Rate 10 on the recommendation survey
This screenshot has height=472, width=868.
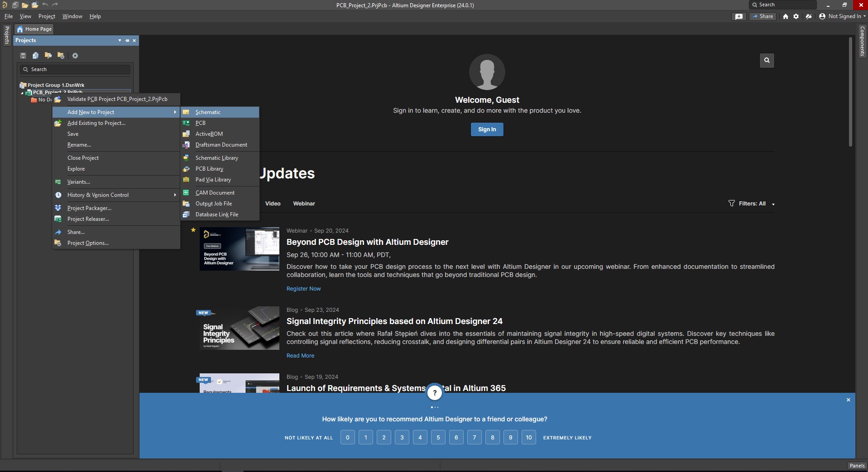point(528,438)
